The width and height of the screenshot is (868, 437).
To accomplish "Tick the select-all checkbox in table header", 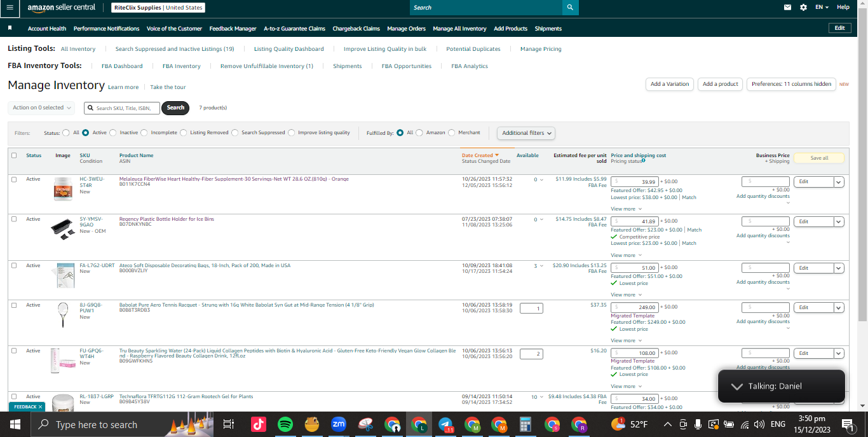I will coord(14,155).
